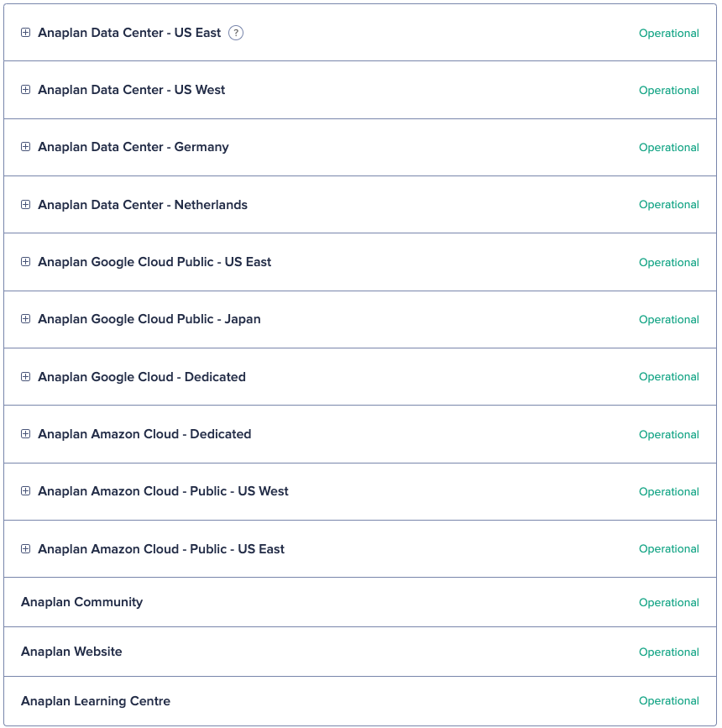Image resolution: width=722 pixels, height=728 pixels.
Task: Click Operational status for Anaplan Community
Action: coord(668,603)
